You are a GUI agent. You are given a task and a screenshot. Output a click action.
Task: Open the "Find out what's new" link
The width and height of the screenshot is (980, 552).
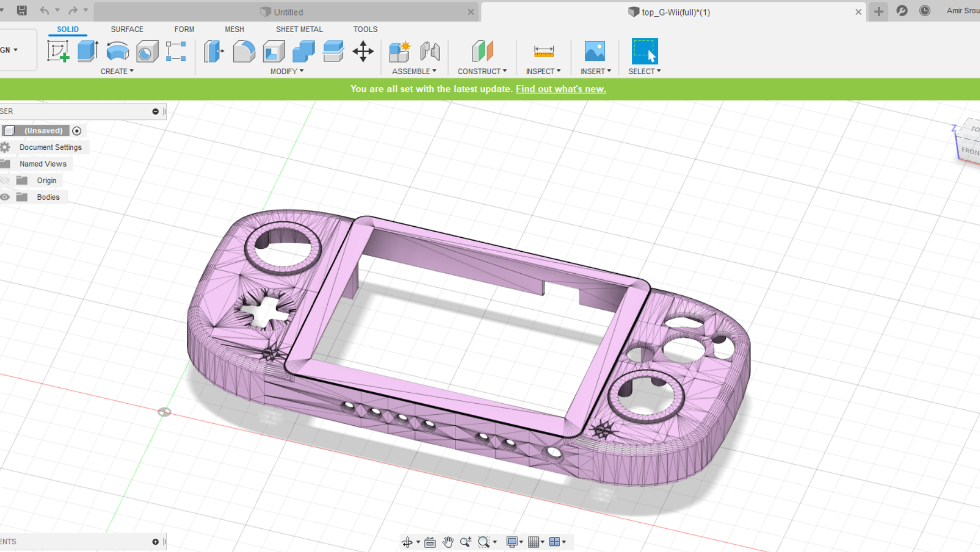click(561, 89)
